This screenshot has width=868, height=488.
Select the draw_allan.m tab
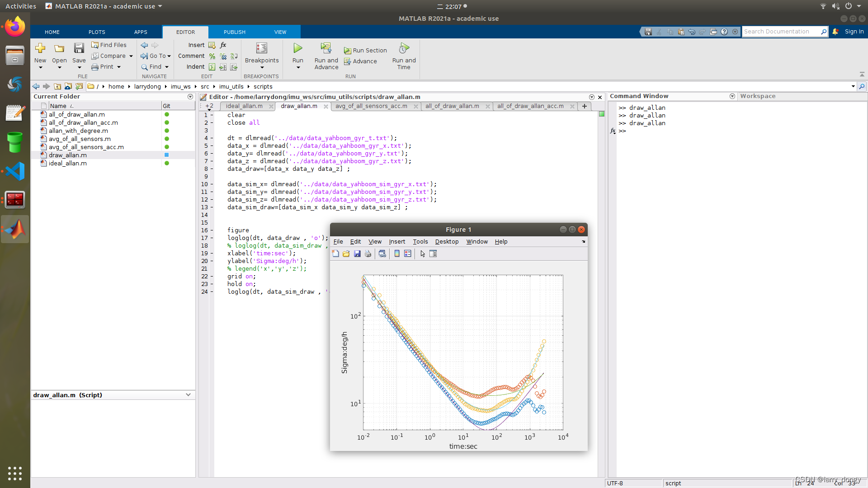coord(298,106)
